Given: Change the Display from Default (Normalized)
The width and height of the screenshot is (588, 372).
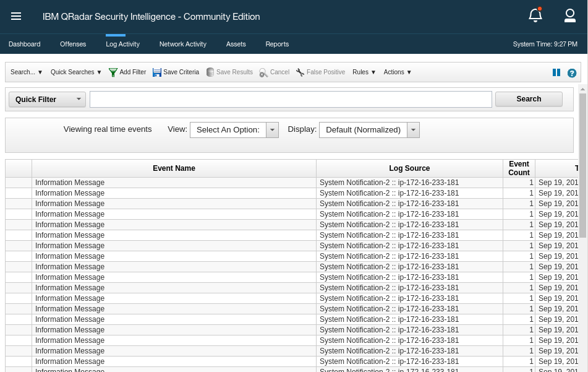Looking at the screenshot, I should (x=412, y=129).
